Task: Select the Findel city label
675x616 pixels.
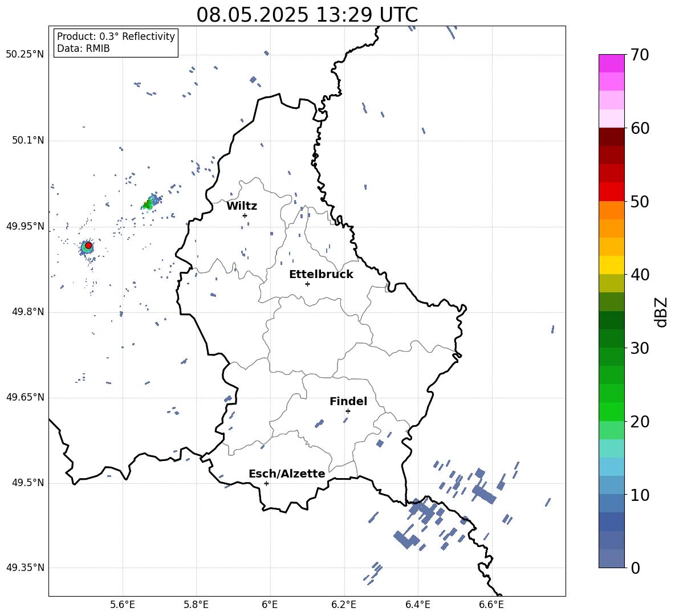Action: click(x=348, y=401)
